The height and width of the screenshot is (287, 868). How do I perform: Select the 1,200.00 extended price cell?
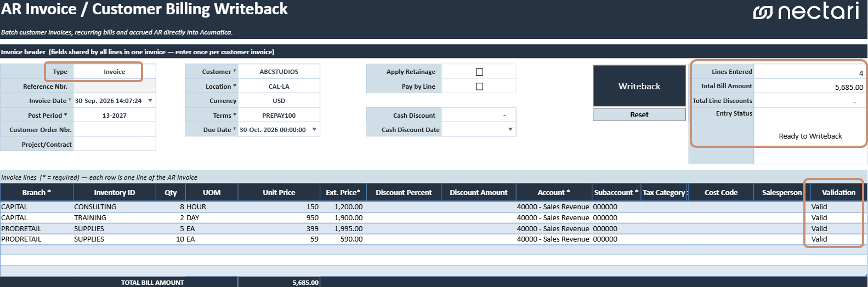point(343,207)
